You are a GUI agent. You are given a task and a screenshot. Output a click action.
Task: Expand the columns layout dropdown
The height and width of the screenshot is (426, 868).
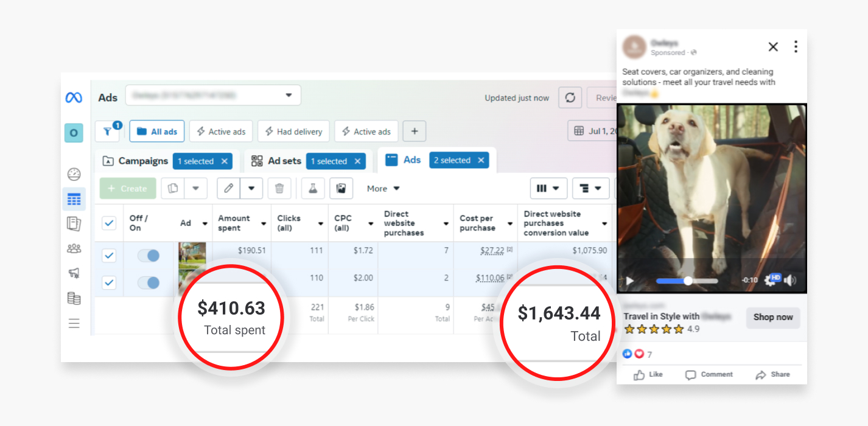(548, 189)
